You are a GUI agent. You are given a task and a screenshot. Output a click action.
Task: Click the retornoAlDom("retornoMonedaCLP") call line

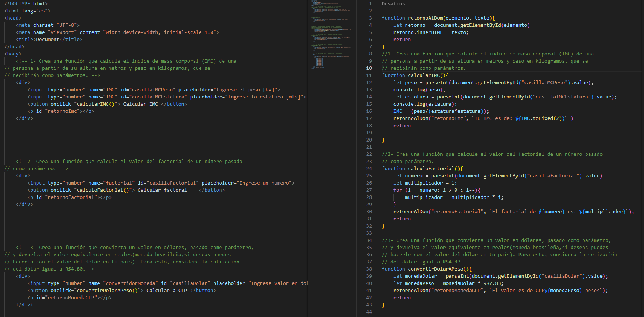click(x=501, y=291)
